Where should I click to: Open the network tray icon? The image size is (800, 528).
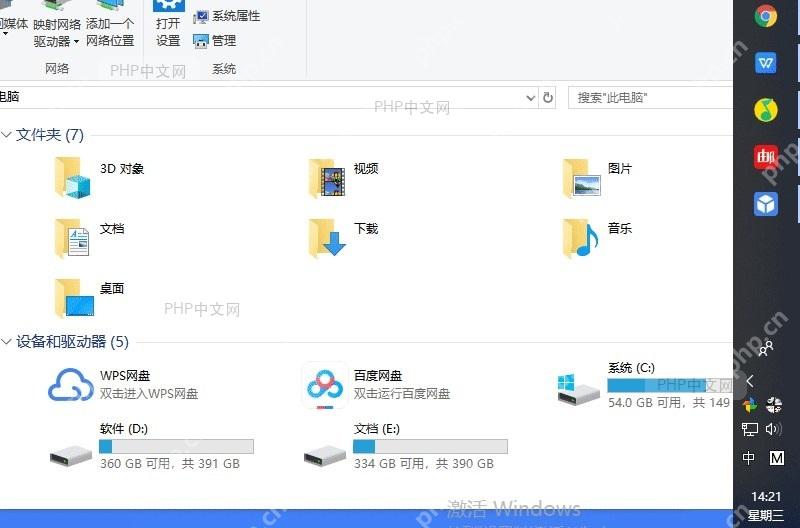pos(749,429)
